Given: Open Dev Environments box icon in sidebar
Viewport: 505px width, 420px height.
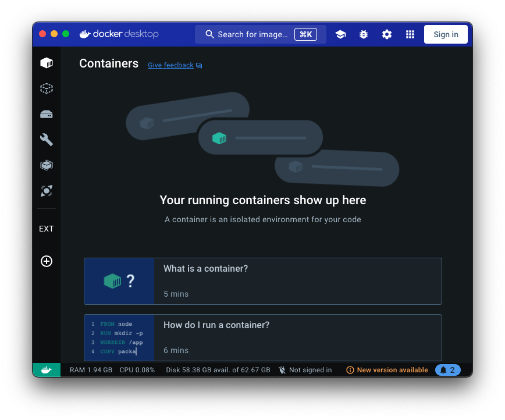Looking at the screenshot, I should (47, 165).
